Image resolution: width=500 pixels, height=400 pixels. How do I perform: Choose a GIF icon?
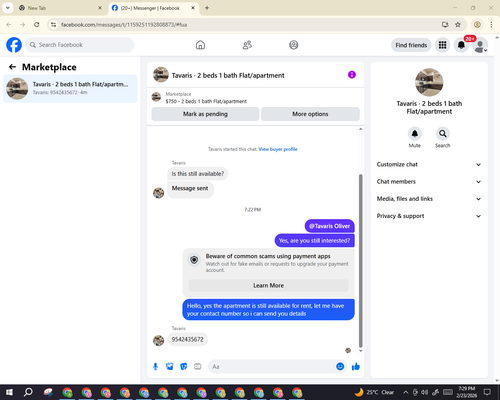(x=198, y=367)
